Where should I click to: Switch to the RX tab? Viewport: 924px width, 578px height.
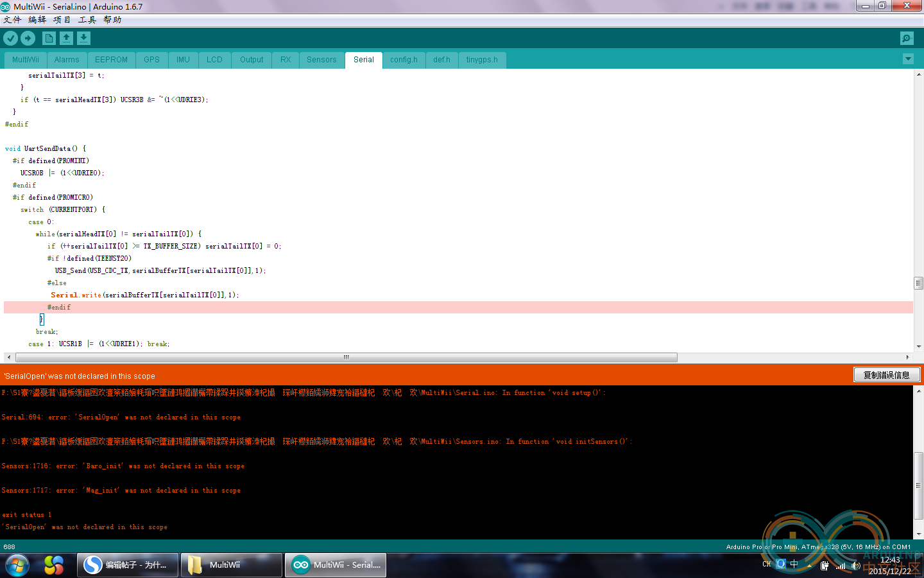point(286,60)
